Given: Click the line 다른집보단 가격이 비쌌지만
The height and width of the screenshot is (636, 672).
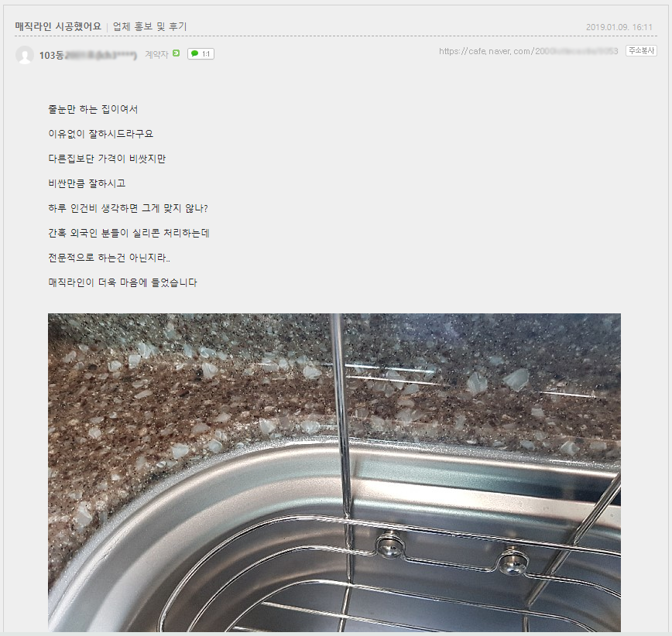Looking at the screenshot, I should pyautogui.click(x=107, y=159).
